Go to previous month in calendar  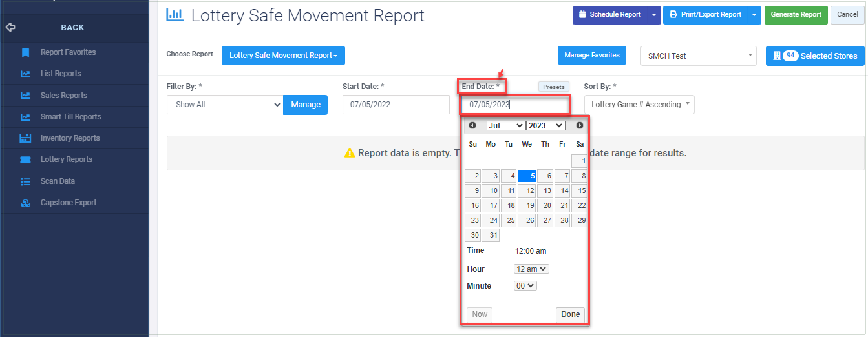point(472,125)
